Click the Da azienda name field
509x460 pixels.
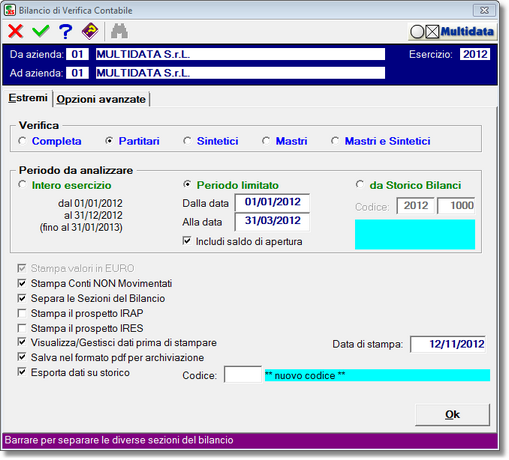coord(240,54)
